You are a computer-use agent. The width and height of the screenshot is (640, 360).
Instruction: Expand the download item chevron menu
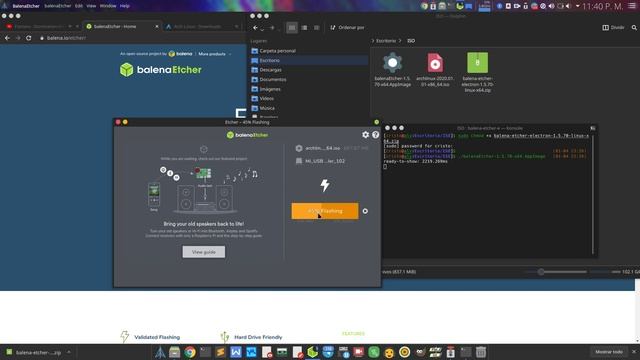coord(69,352)
